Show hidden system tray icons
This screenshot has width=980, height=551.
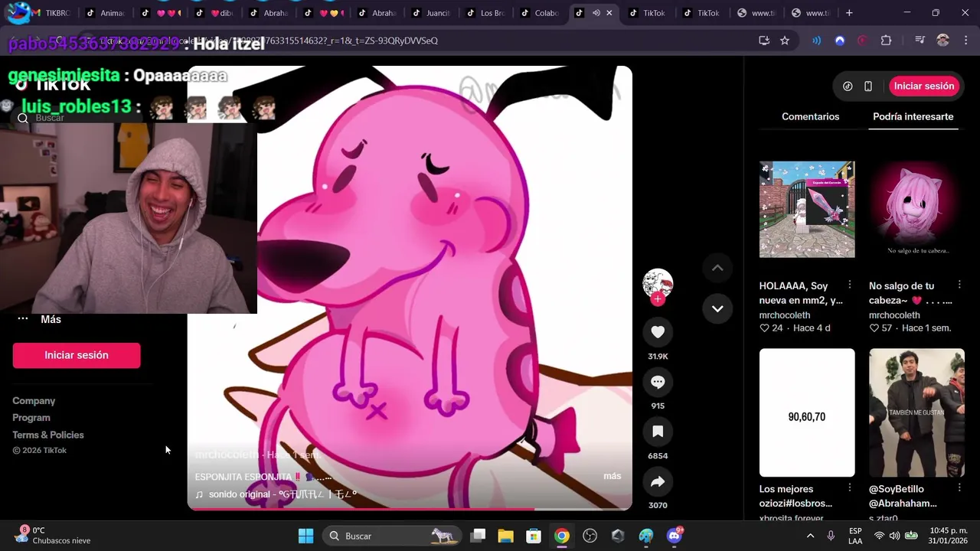[810, 536]
